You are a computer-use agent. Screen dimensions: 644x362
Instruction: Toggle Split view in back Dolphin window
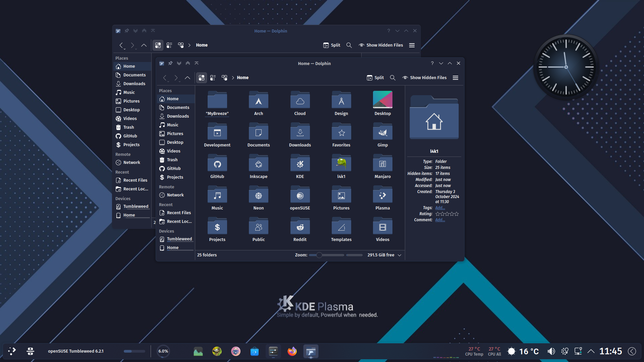coord(331,45)
